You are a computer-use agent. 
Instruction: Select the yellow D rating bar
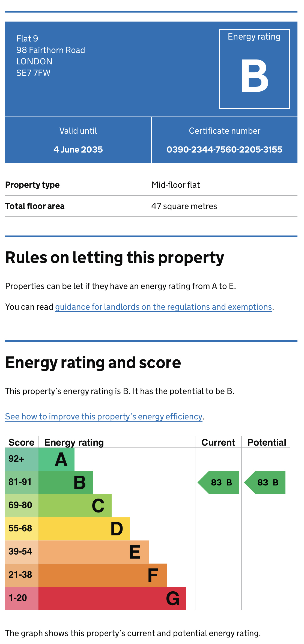coord(84,529)
